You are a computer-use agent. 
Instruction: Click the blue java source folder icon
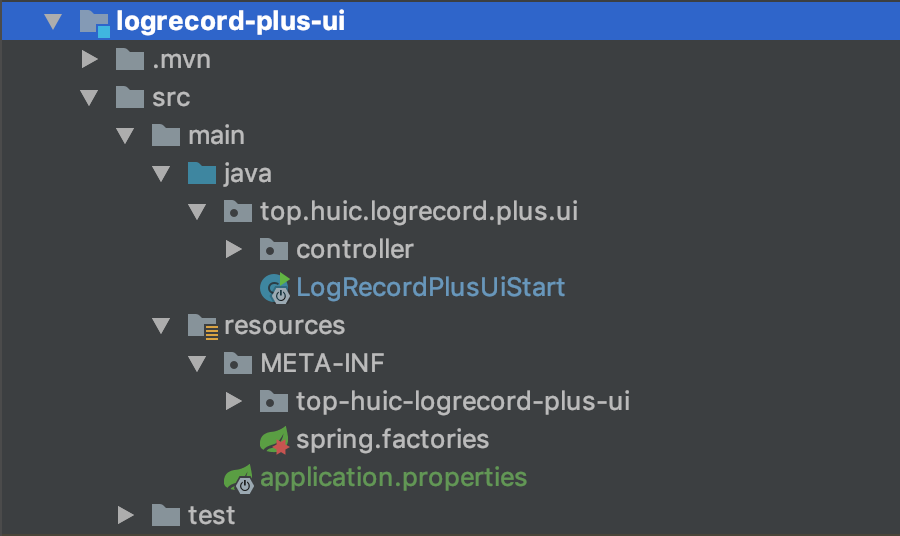tap(201, 173)
